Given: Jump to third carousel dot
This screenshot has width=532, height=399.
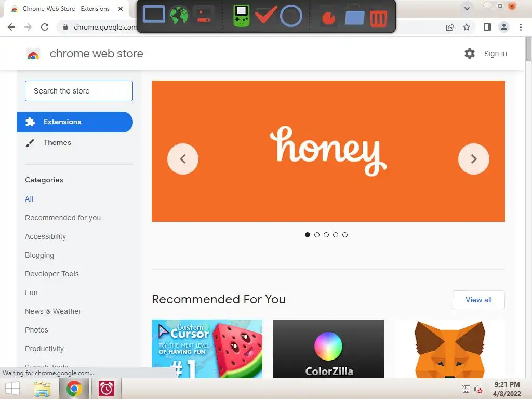Looking at the screenshot, I should pos(326,235).
